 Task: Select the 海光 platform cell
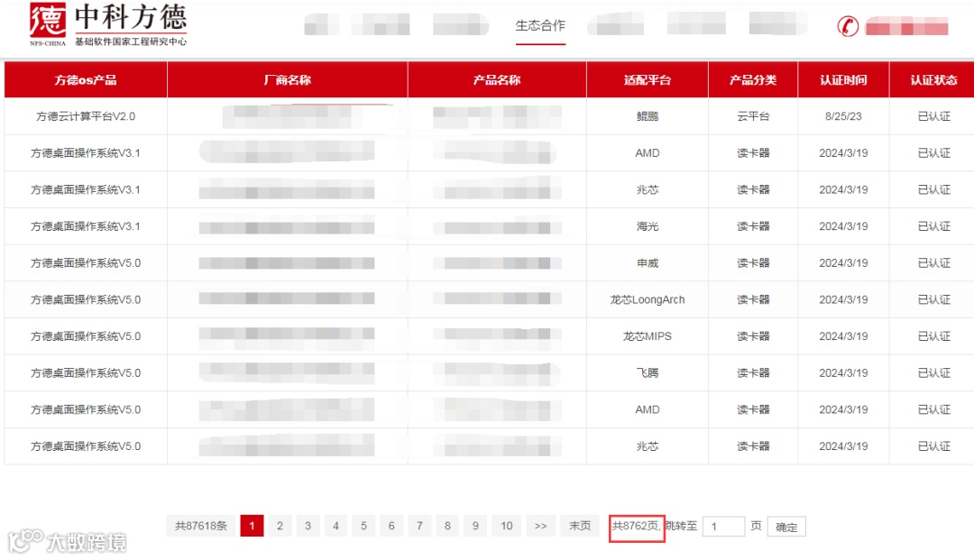(648, 226)
